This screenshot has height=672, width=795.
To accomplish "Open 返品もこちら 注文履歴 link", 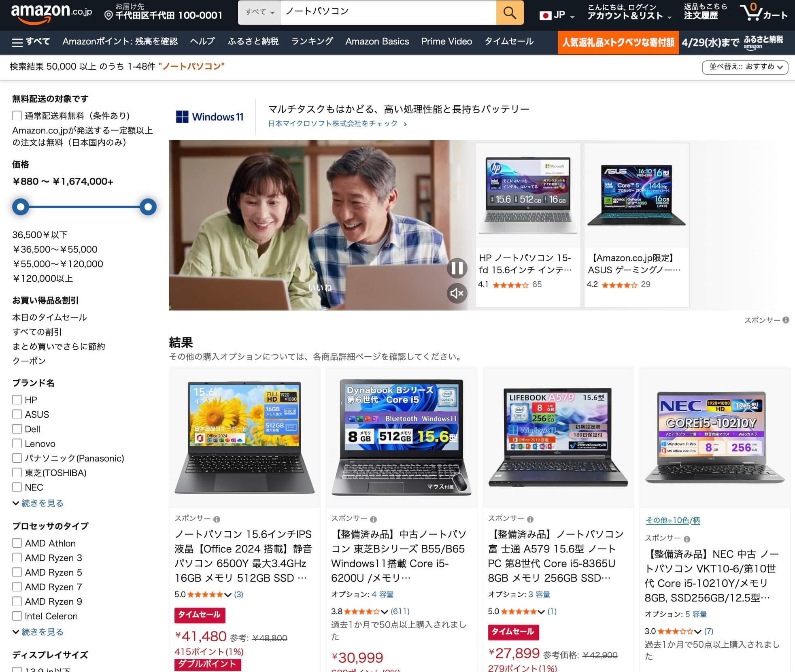I will pyautogui.click(x=706, y=12).
